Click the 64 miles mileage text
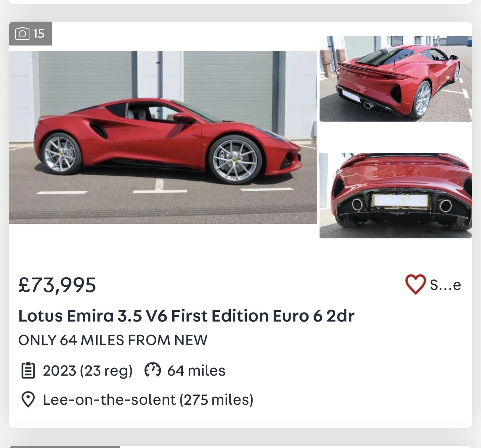481x448 pixels. (196, 371)
